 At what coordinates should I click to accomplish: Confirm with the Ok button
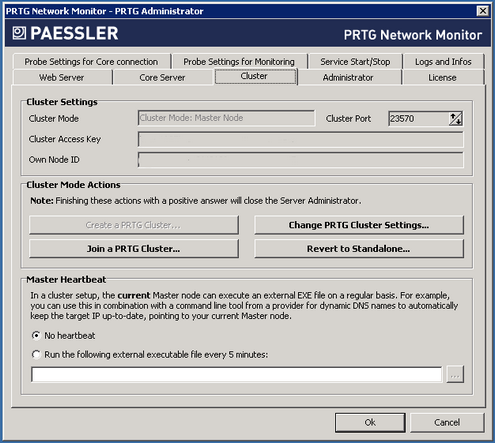370,423
